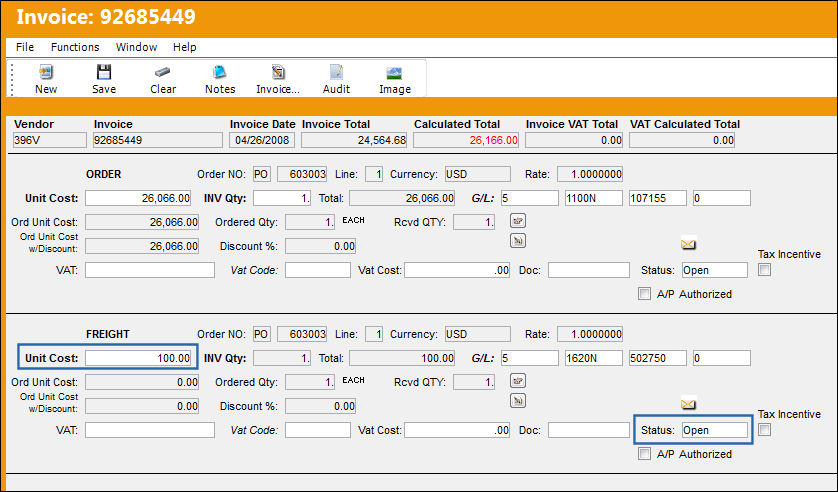Viewport: 838px width, 492px height.
Task: Open the Help menu
Action: pos(184,47)
